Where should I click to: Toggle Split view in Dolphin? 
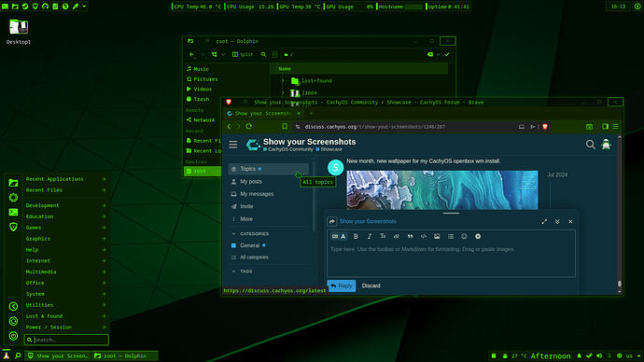243,55
